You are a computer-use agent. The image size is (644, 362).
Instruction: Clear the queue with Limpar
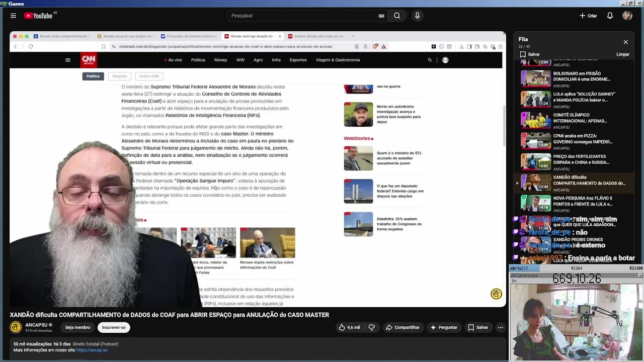click(623, 54)
